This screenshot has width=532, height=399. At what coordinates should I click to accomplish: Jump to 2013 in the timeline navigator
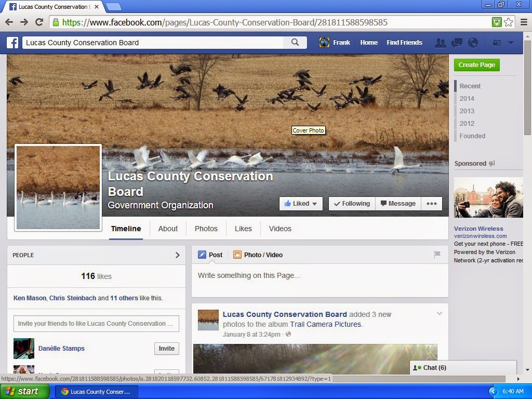(x=467, y=111)
